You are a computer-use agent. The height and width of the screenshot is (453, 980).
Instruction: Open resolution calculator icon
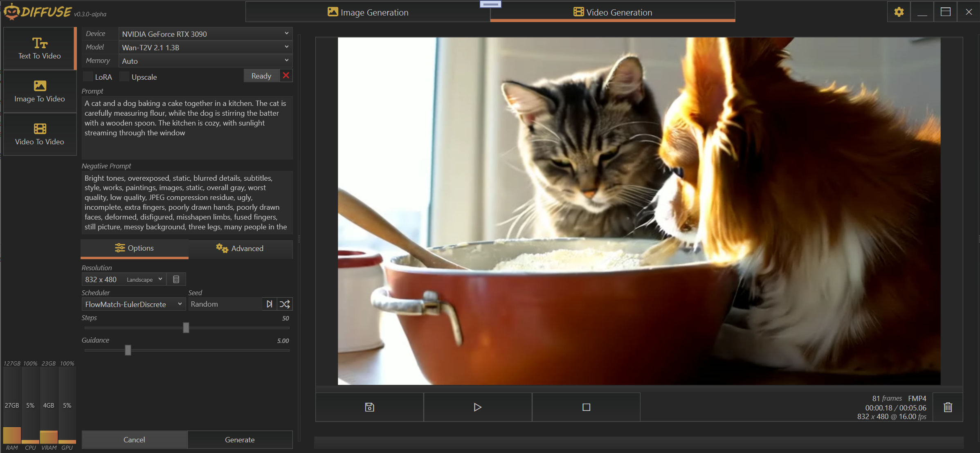[x=176, y=280]
